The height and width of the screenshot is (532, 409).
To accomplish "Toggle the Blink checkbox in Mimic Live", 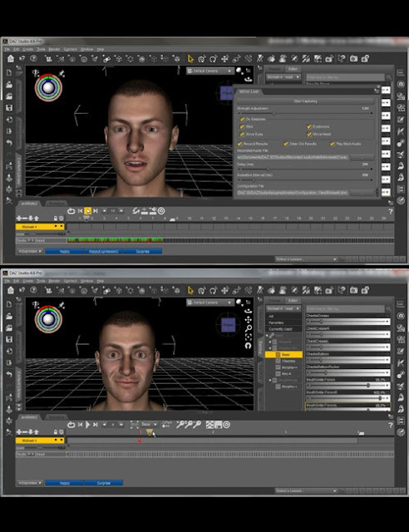I will [x=243, y=126].
